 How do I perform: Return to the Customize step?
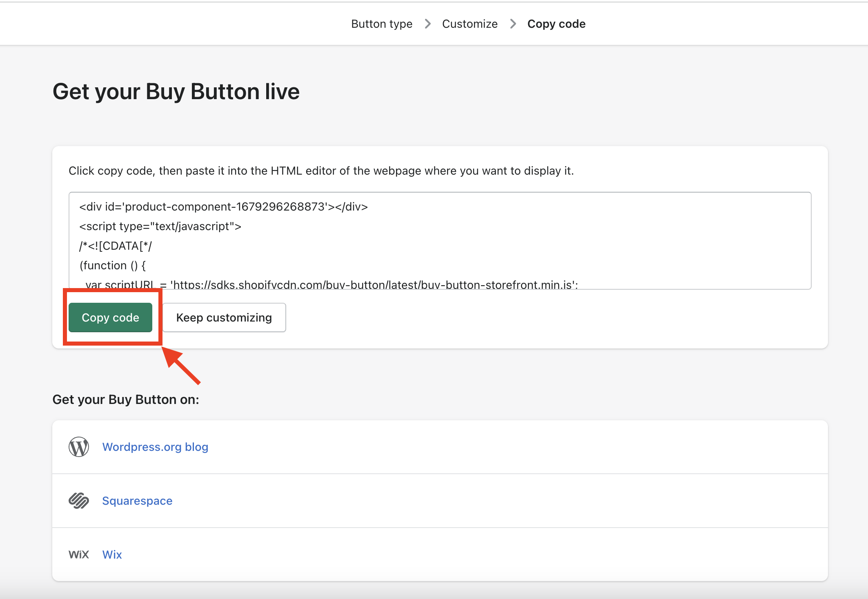click(x=470, y=24)
